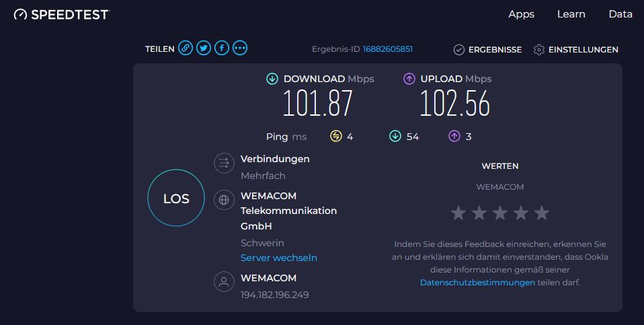The width and height of the screenshot is (644, 325).
Task: Start the test with LOS button
Action: pos(176,198)
